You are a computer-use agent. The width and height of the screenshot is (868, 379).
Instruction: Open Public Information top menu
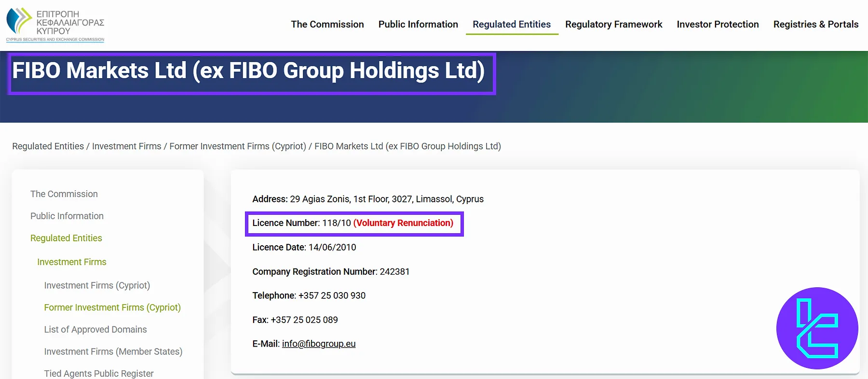click(x=418, y=24)
